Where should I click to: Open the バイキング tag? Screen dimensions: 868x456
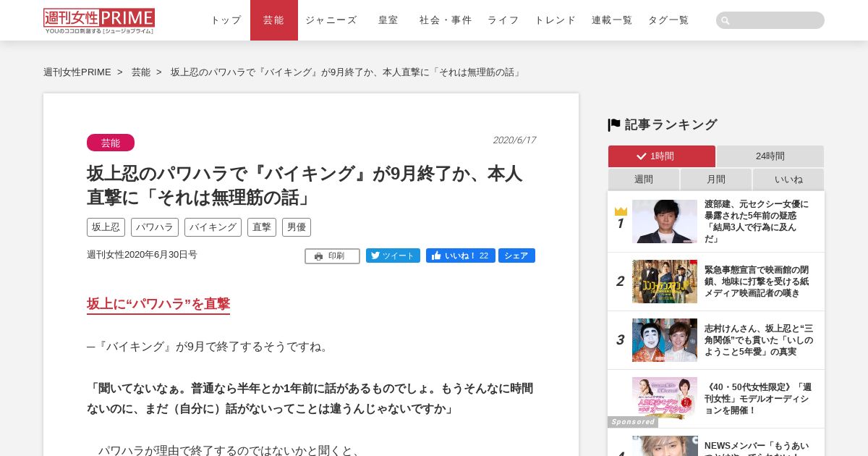coord(213,227)
